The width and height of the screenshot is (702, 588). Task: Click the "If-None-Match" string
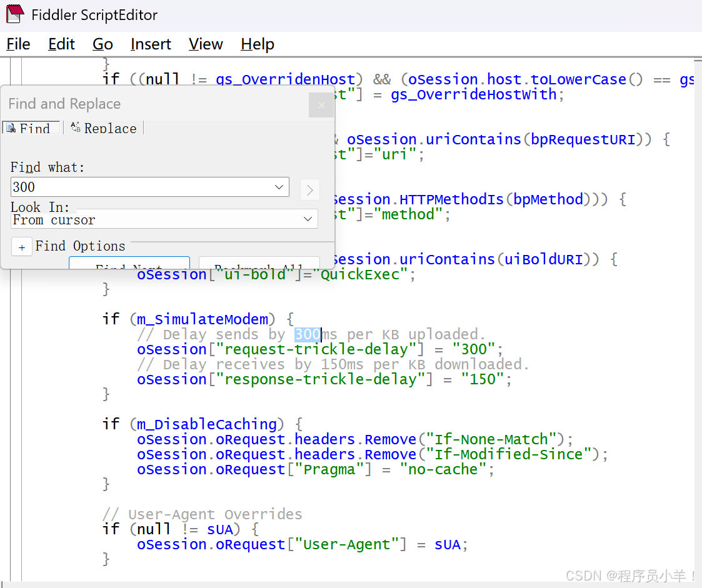(491, 439)
